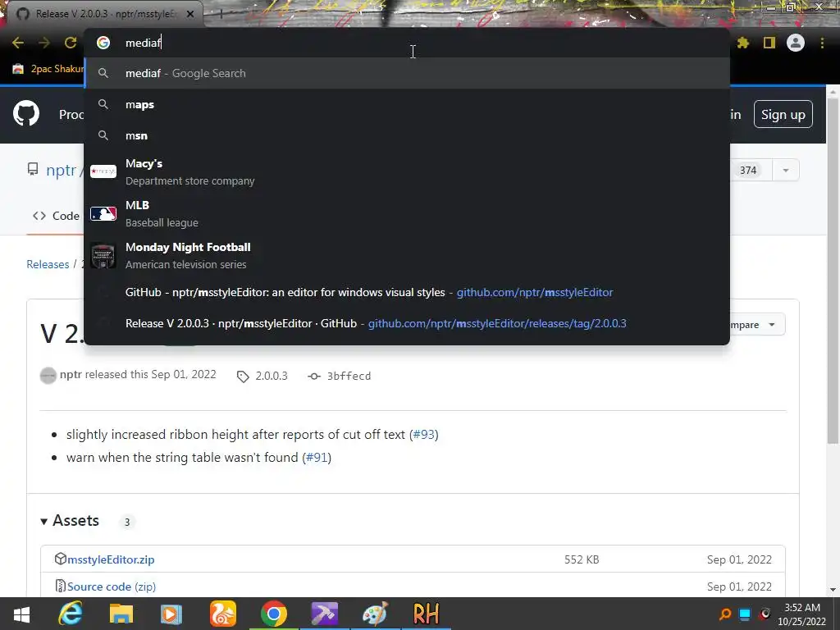The width and height of the screenshot is (840, 630).
Task: Click the browser back arrow
Action: pos(18,43)
